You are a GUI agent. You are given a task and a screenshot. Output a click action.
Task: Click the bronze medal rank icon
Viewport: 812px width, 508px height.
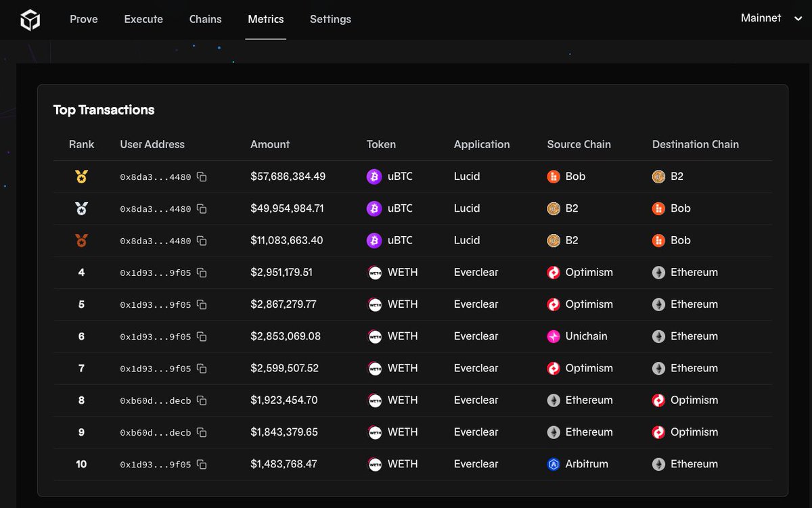point(81,241)
